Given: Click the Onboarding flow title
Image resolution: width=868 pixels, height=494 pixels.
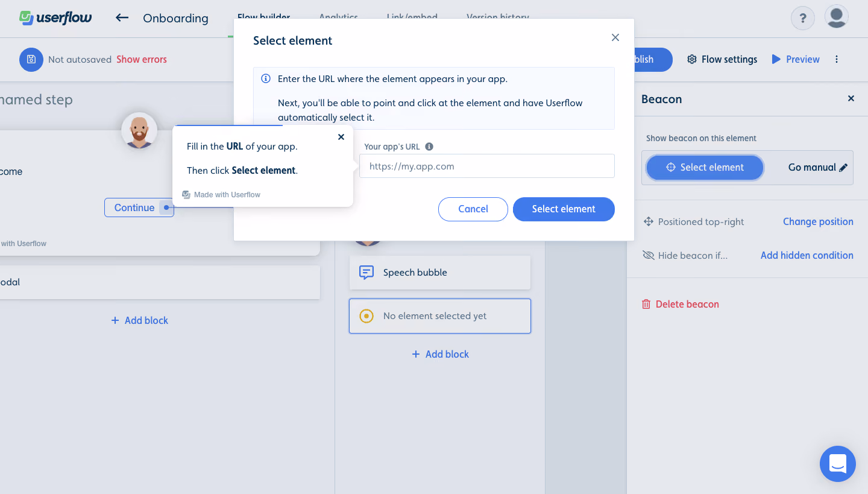Looking at the screenshot, I should coord(175,19).
